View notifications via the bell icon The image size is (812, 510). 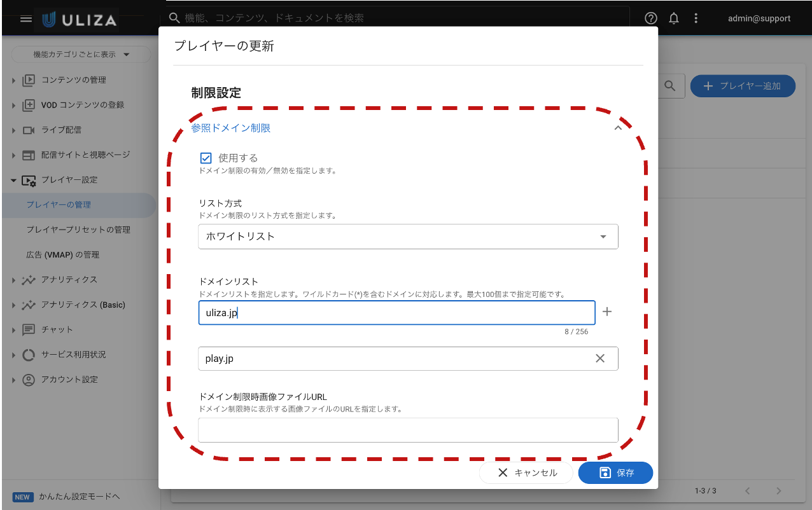point(673,18)
